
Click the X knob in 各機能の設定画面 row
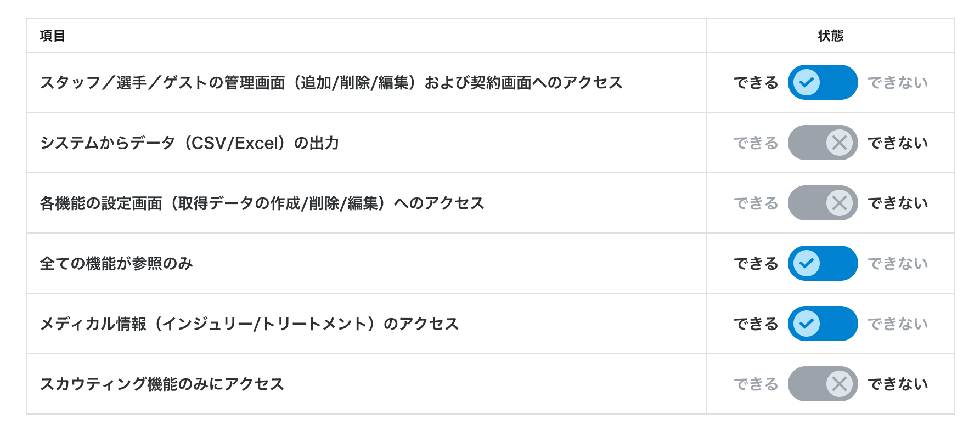(x=840, y=203)
